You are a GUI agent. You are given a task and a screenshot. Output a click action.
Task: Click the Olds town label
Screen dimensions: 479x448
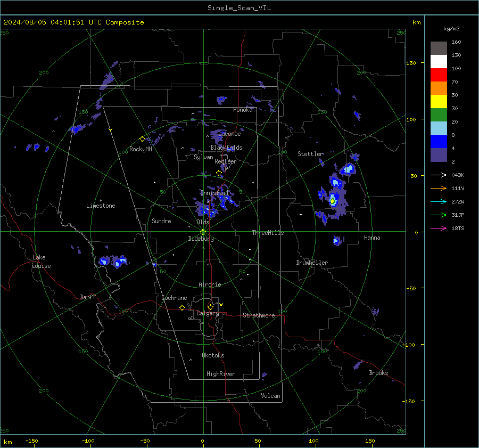(203, 222)
